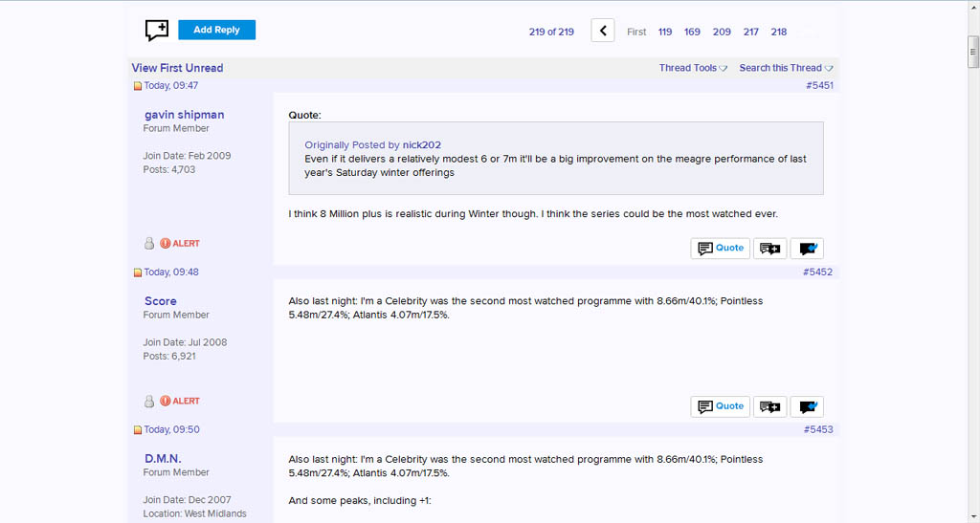Click post status icon beside Today, 09:50
Screen dimensions: 980x523
(x=138, y=430)
